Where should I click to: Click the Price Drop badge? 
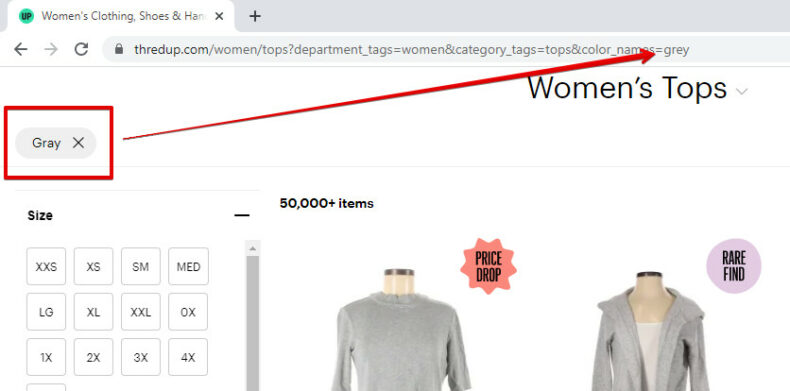pos(488,267)
